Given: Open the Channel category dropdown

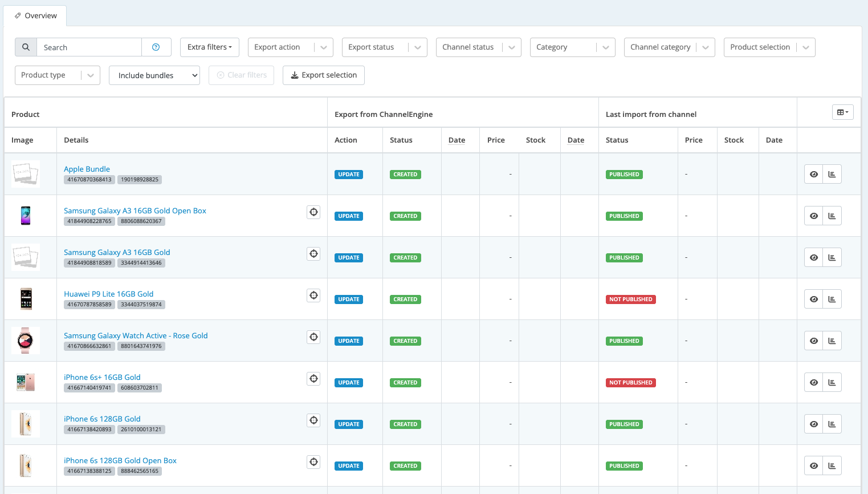Looking at the screenshot, I should tap(670, 47).
